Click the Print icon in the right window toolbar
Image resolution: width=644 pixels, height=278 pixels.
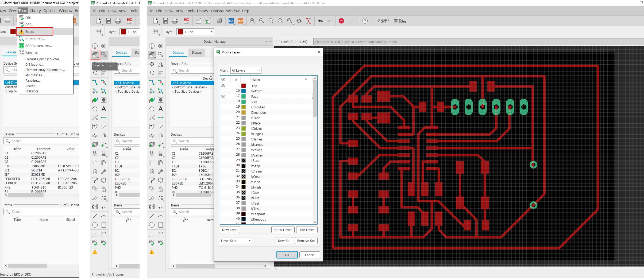tap(175, 21)
